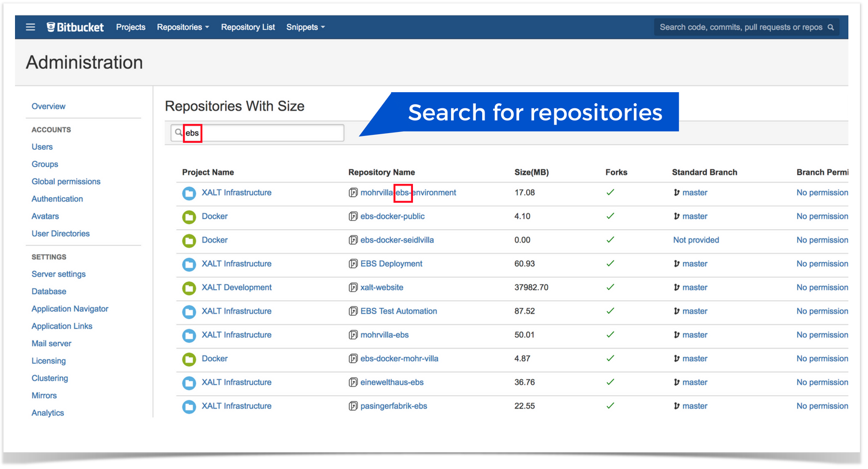This screenshot has width=868, height=469.
Task: Click repository icon next to ebs-docker-seidlvilla
Action: pyautogui.click(x=353, y=240)
